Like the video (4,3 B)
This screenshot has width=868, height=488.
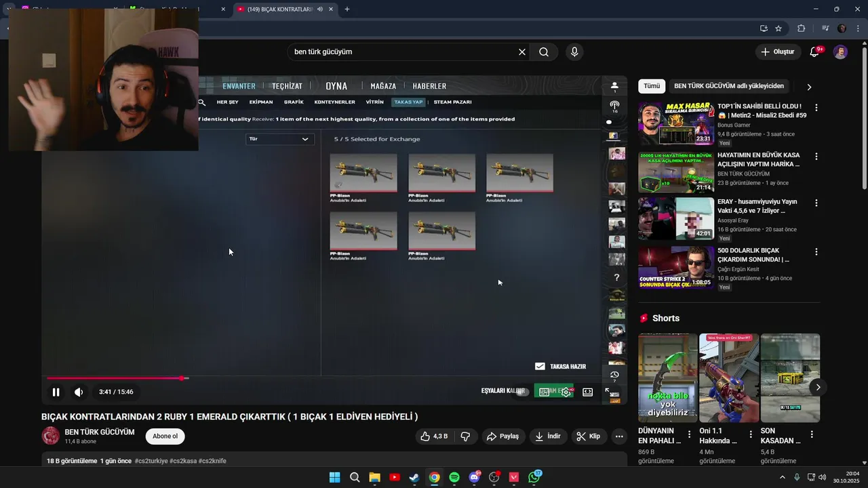pyautogui.click(x=433, y=436)
